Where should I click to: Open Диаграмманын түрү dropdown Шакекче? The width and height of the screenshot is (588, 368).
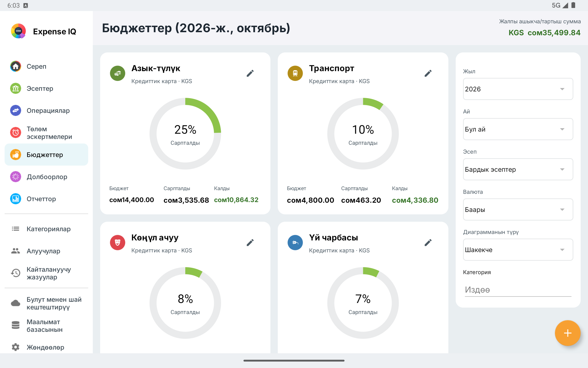pyautogui.click(x=518, y=250)
